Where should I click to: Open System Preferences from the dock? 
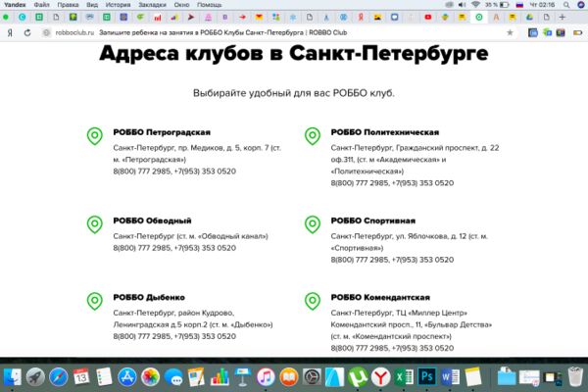coord(312,376)
